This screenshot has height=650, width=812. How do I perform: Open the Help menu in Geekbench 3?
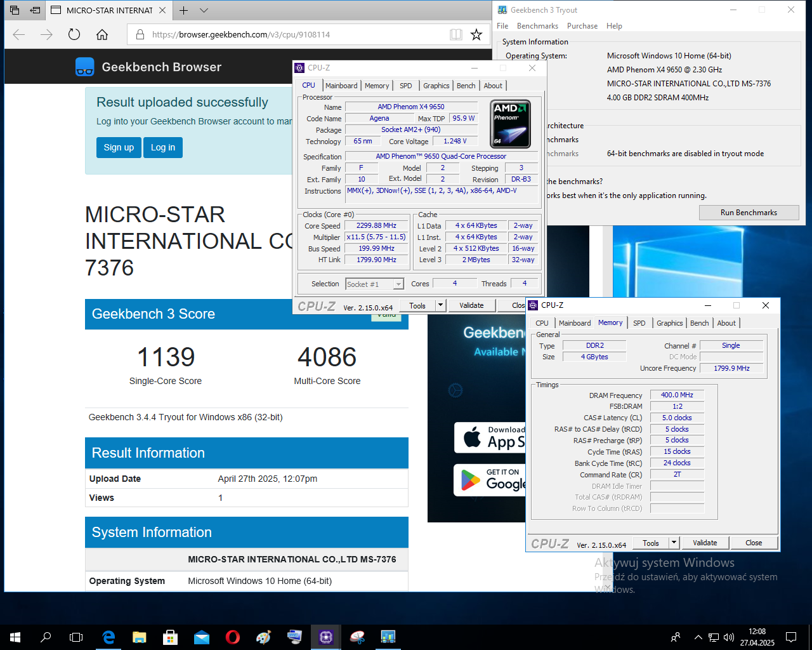614,26
